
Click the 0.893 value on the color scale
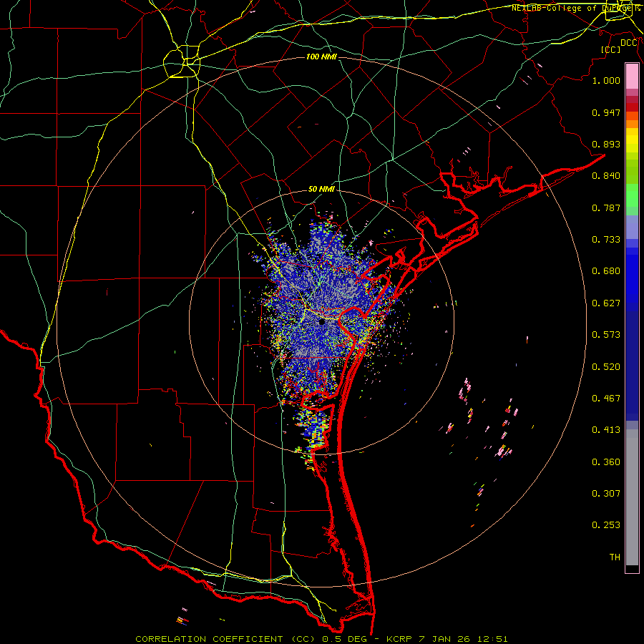[x=606, y=144]
